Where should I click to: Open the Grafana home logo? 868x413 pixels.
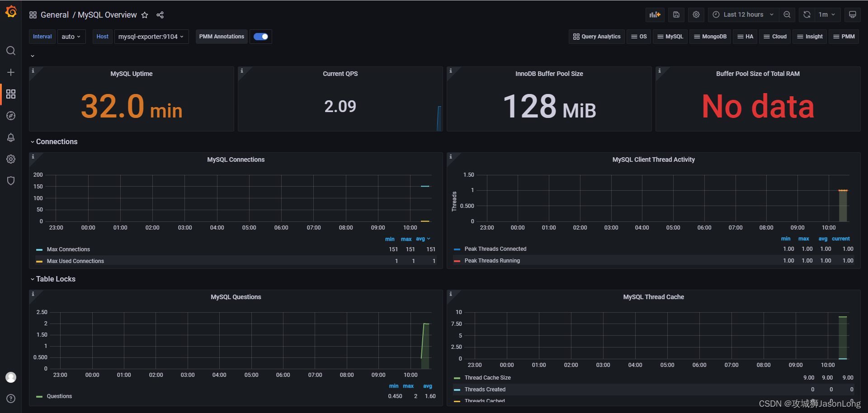11,12
